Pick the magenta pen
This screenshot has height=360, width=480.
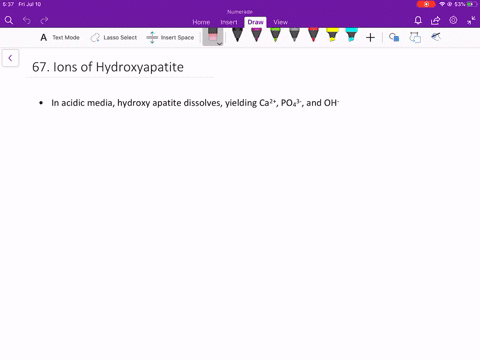click(256, 35)
